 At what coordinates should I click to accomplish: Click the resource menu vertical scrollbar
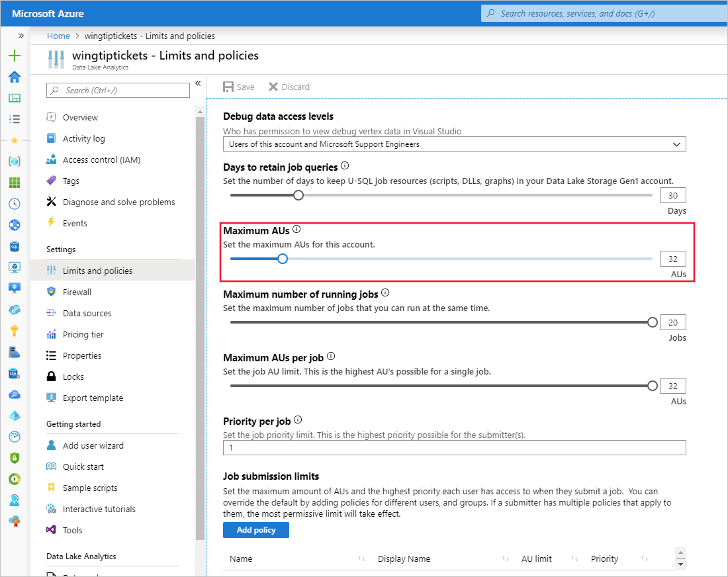200,328
